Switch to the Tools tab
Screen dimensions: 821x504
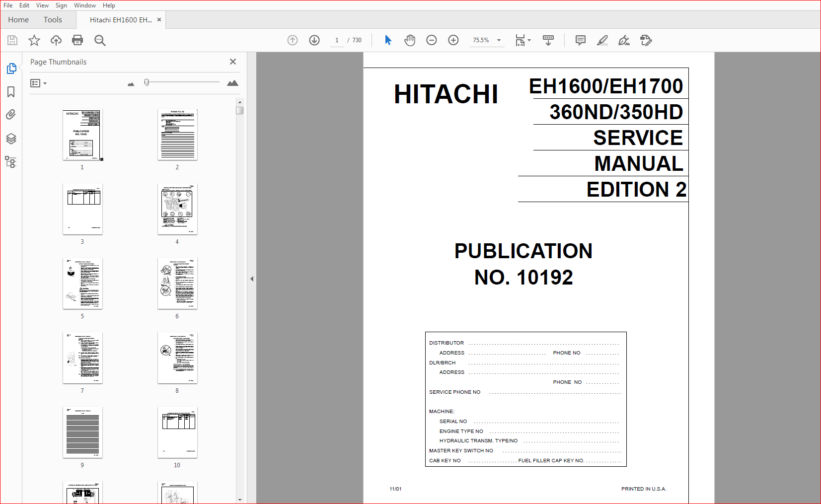53,20
